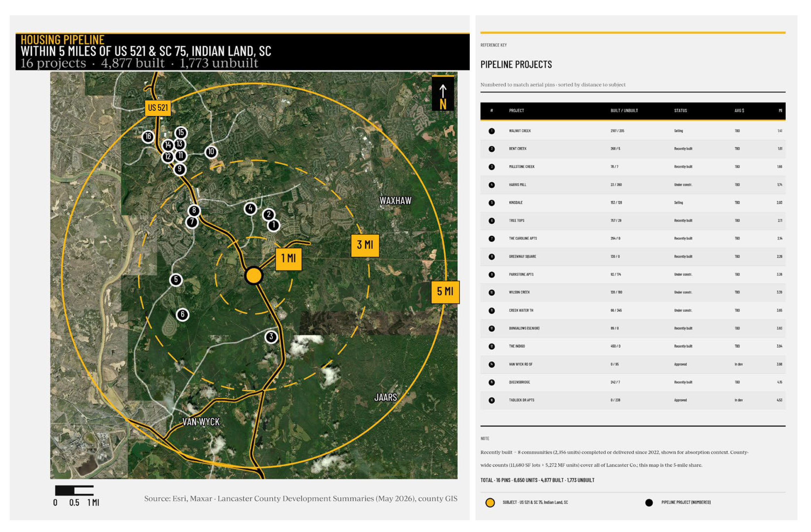Click the orange subject legend swatch
811x532 pixels.
pyautogui.click(x=490, y=502)
